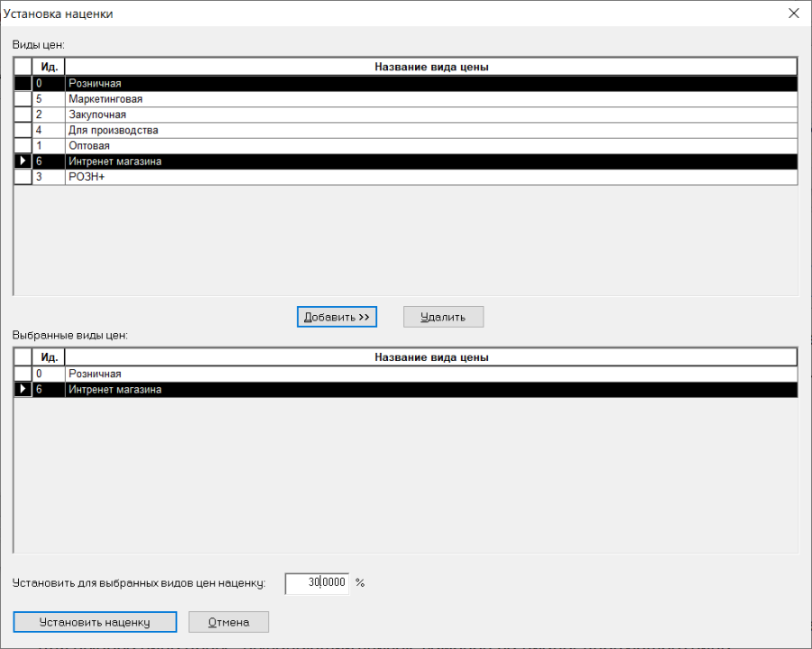Click the markup percentage input field
Image resolution: width=812 pixels, height=649 pixels.
tap(317, 583)
